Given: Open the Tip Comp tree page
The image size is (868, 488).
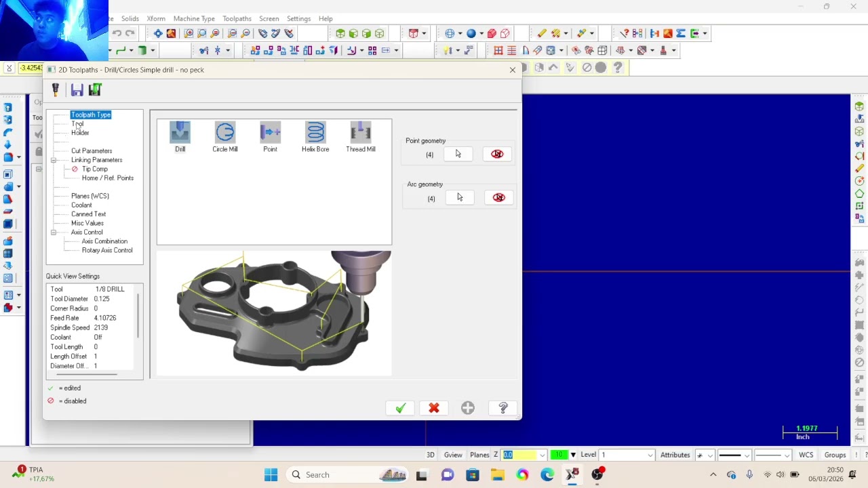Looking at the screenshot, I should [95, 169].
